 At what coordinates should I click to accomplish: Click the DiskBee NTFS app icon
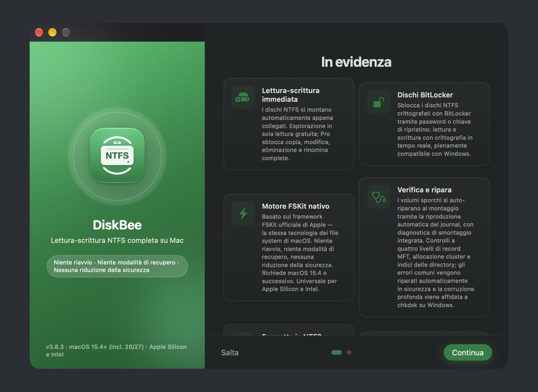pos(117,155)
